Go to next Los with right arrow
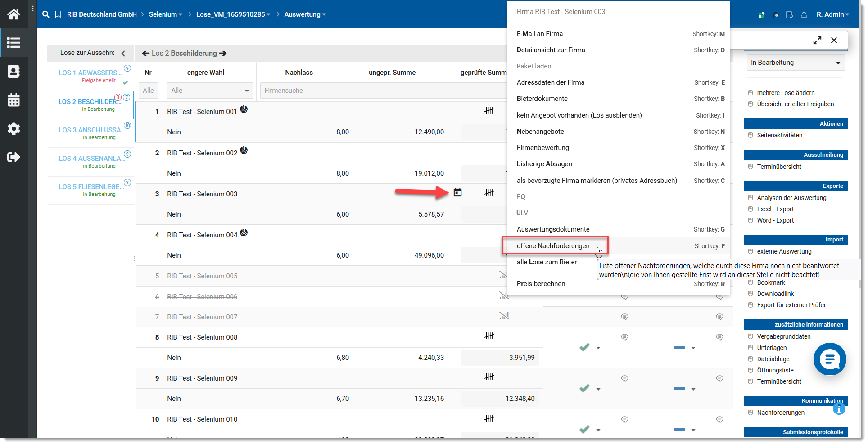 coord(223,53)
